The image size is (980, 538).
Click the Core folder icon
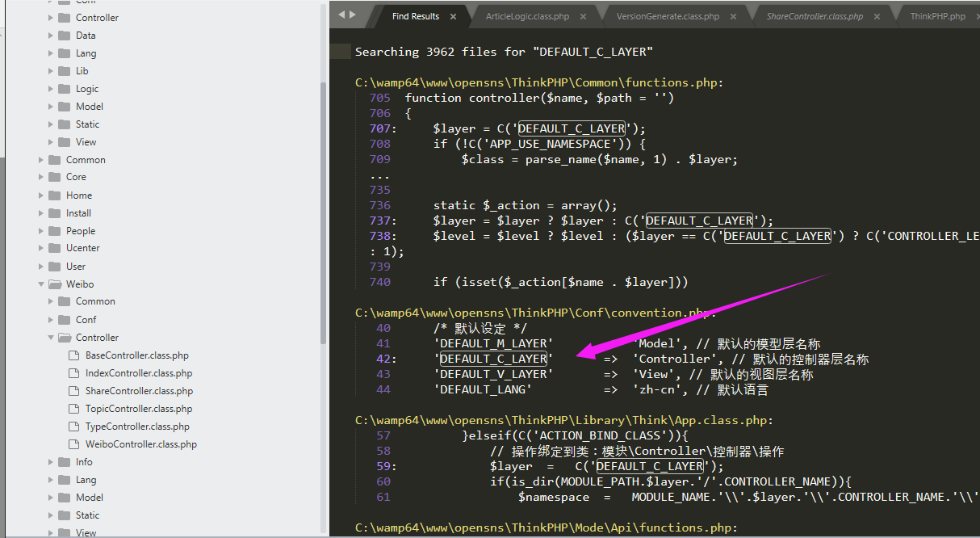click(54, 177)
